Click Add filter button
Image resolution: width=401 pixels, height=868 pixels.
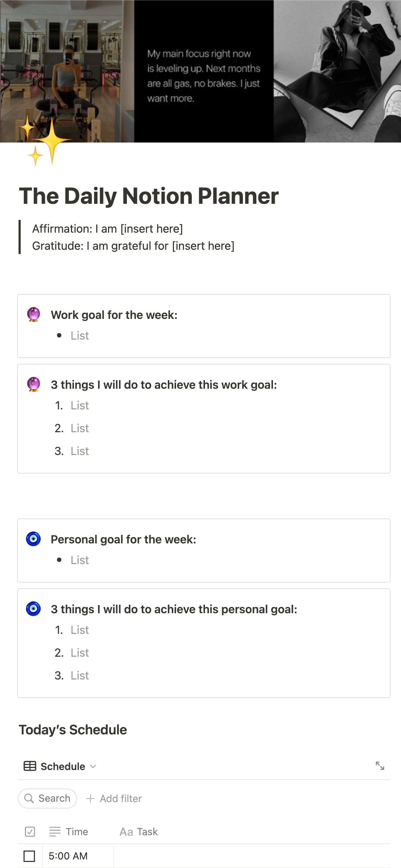point(114,799)
